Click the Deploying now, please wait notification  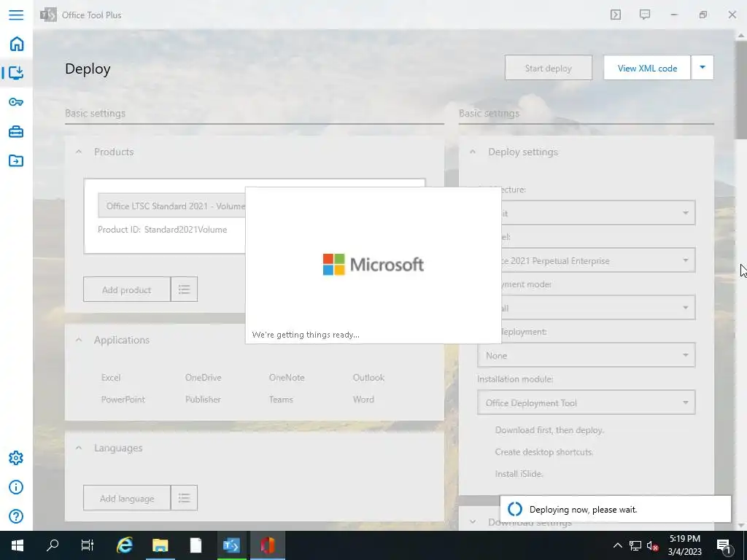tap(616, 509)
